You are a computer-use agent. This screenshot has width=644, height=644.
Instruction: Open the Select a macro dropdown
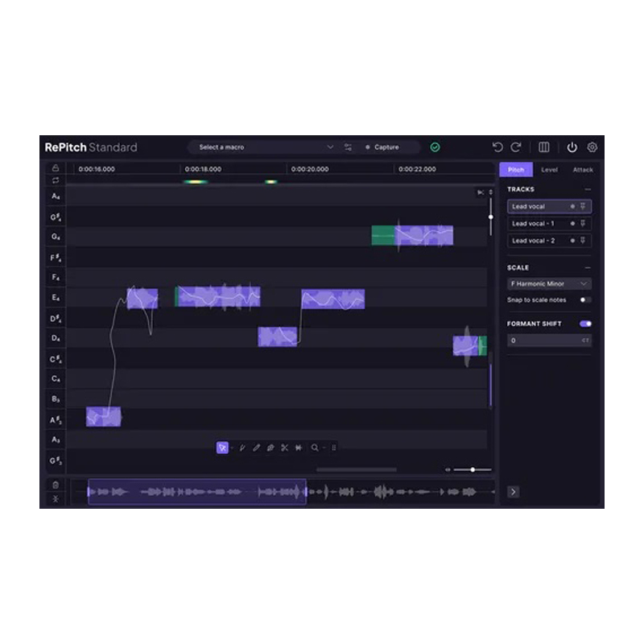tap(266, 147)
